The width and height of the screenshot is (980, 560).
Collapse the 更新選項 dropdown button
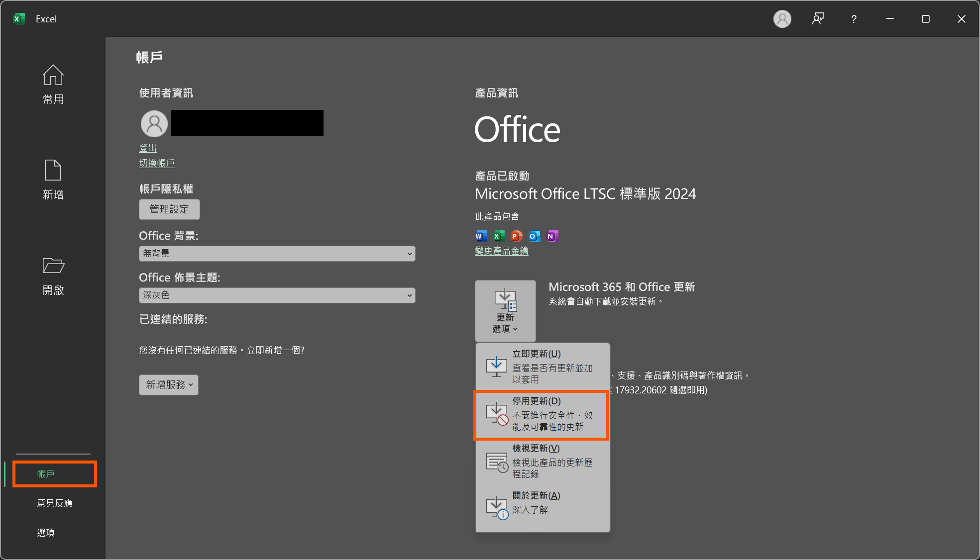(x=505, y=311)
